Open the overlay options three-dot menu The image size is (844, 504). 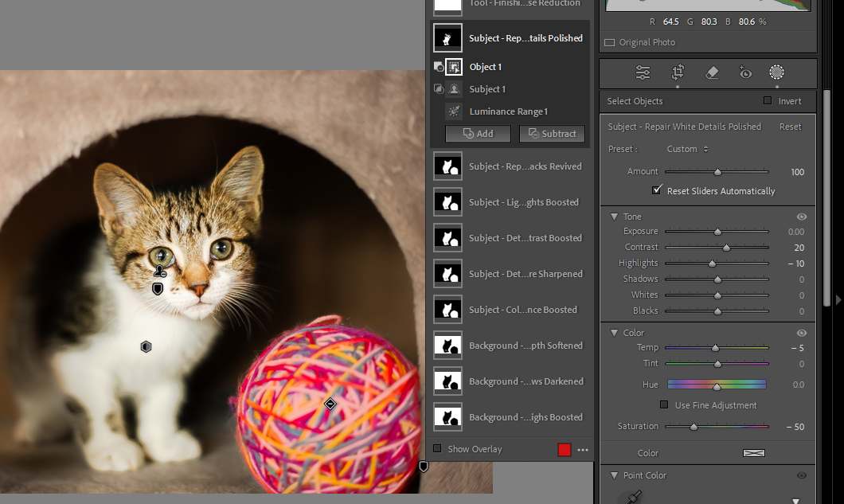click(583, 450)
